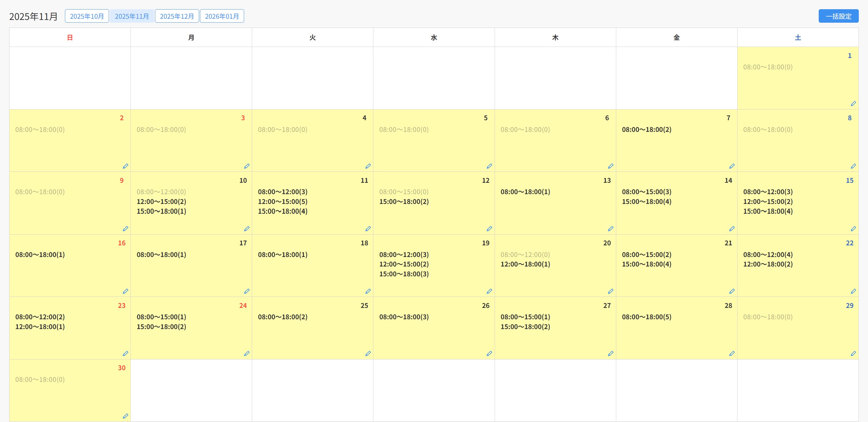Click the 12:00〜15:00(5) slot on November 11

[282, 201]
